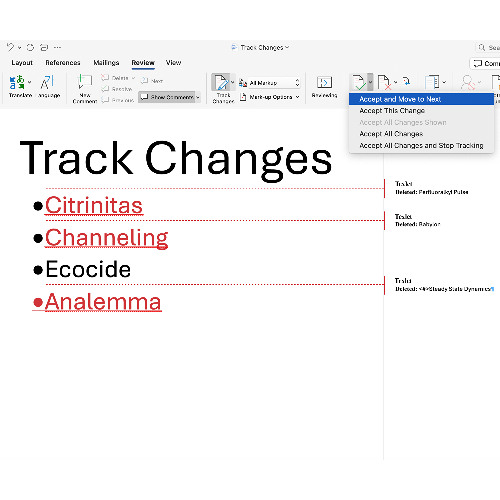Select the Review tab
This screenshot has width=500, height=500.
[143, 63]
